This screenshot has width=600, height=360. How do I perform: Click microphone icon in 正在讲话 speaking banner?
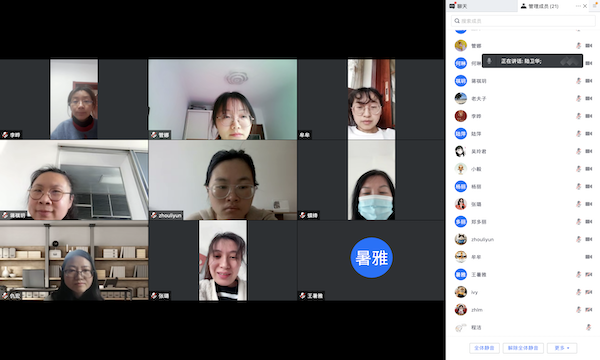coord(489,61)
